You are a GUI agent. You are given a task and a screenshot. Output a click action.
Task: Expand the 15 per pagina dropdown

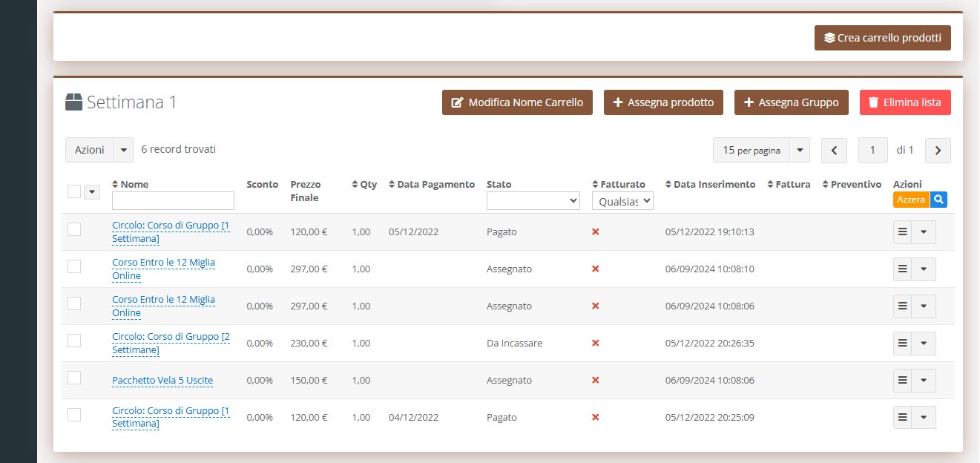pos(799,150)
